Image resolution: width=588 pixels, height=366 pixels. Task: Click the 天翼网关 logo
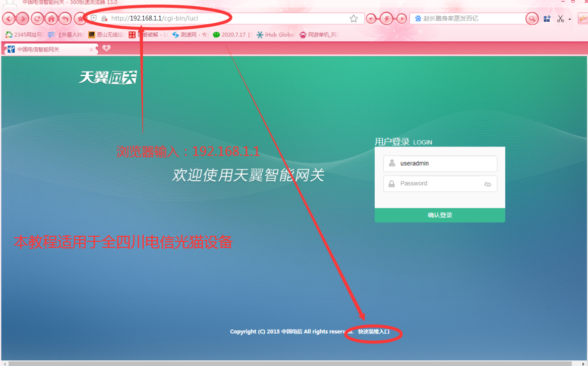pyautogui.click(x=107, y=78)
